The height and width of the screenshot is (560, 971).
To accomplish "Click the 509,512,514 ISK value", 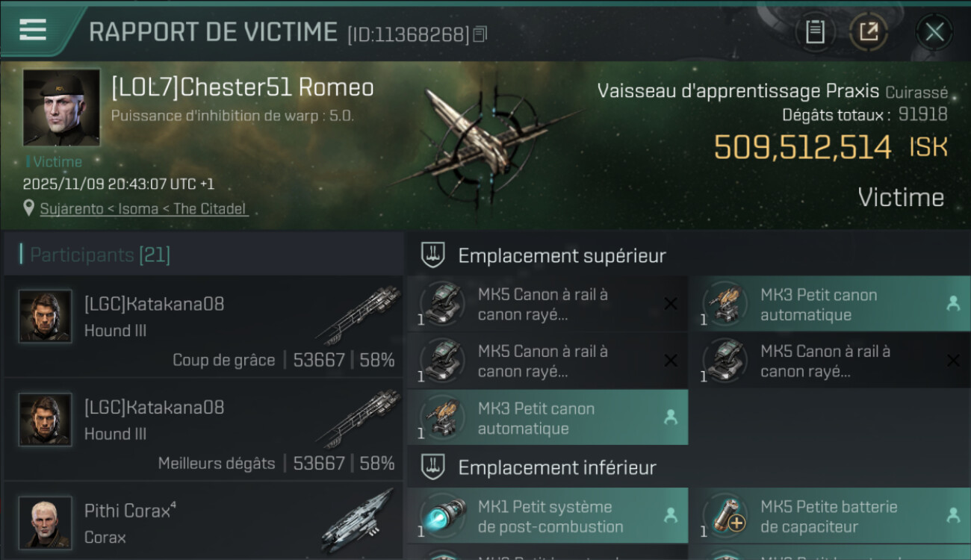I will 831,147.
